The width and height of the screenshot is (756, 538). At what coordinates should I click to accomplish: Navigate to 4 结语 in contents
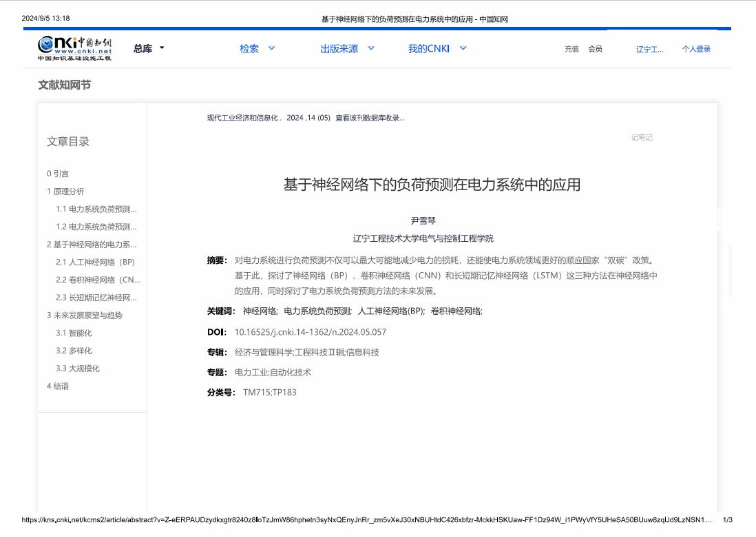pyautogui.click(x=58, y=386)
